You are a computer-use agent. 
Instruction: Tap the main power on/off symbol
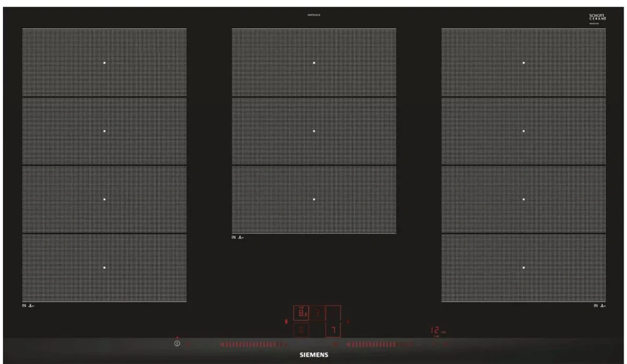click(177, 344)
